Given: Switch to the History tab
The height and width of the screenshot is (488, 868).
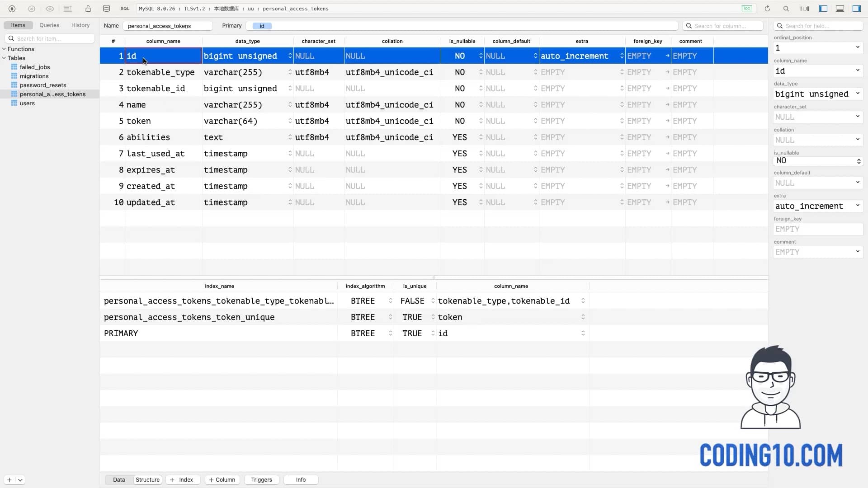Looking at the screenshot, I should tap(80, 25).
